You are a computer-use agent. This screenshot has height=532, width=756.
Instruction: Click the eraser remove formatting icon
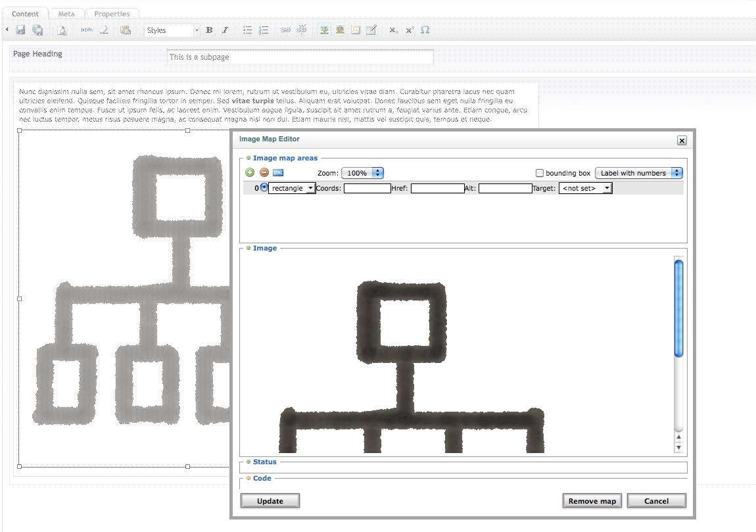[x=104, y=30]
